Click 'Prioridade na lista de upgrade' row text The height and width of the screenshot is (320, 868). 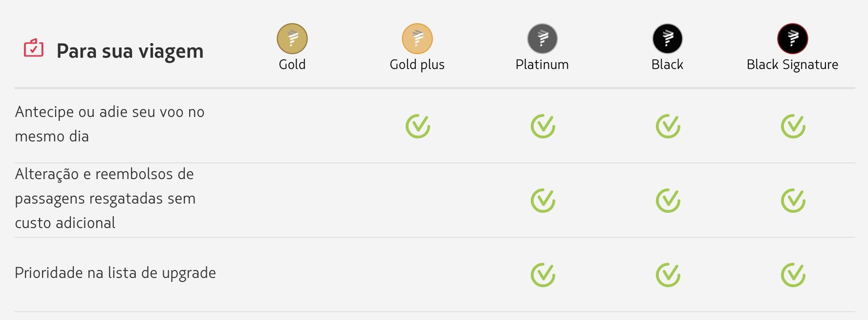pos(115,273)
